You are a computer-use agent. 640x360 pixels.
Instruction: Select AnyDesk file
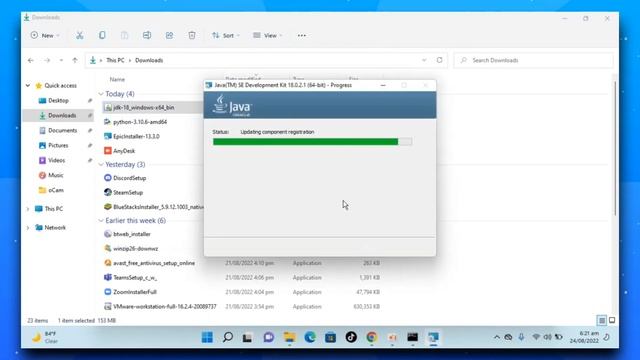[124, 151]
